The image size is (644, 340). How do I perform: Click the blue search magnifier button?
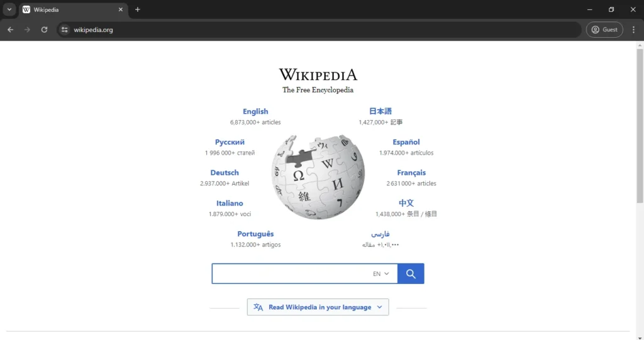pos(411,273)
